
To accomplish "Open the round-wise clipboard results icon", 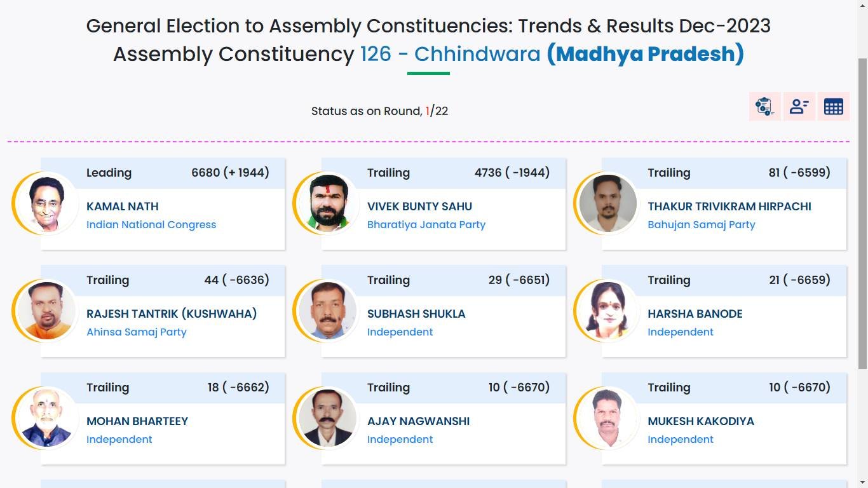I will [x=764, y=107].
